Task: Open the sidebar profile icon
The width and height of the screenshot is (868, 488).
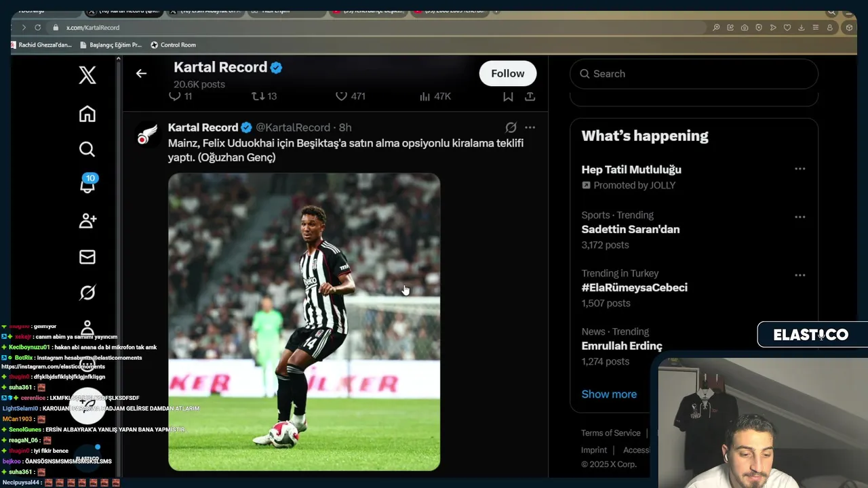Action: 87,328
